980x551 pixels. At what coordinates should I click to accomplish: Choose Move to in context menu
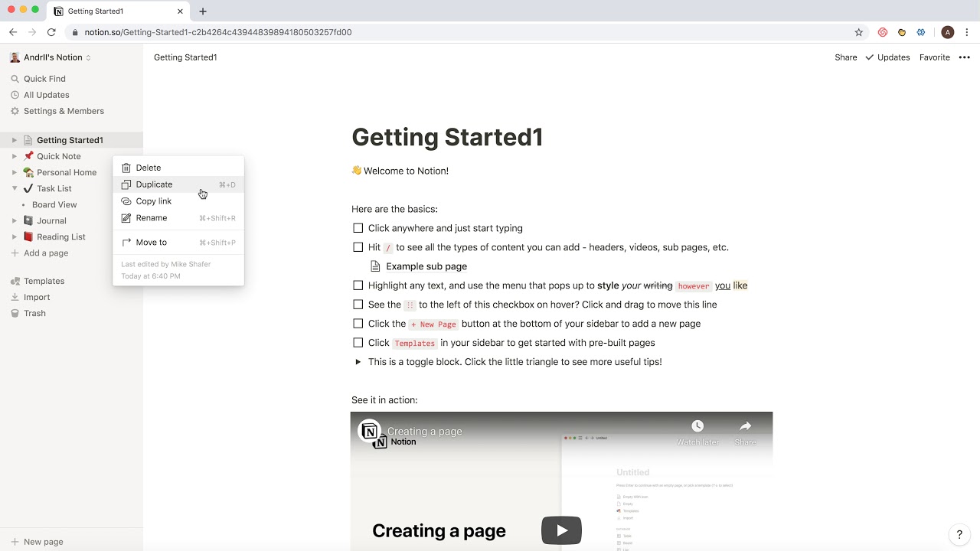[x=178, y=243]
